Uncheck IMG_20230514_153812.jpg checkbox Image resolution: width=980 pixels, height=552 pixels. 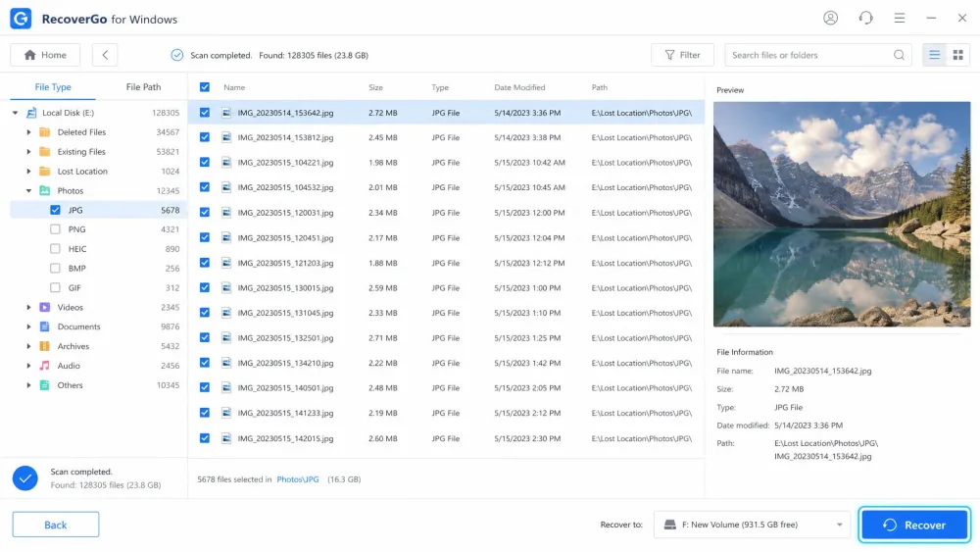coord(205,137)
